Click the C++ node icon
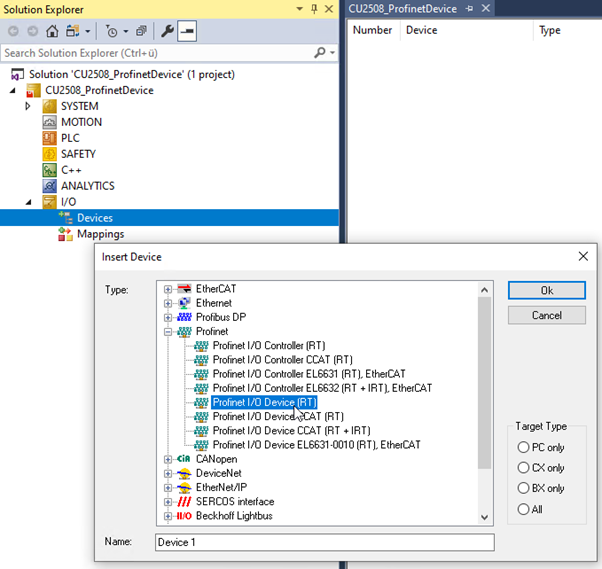602x569 pixels. point(50,170)
